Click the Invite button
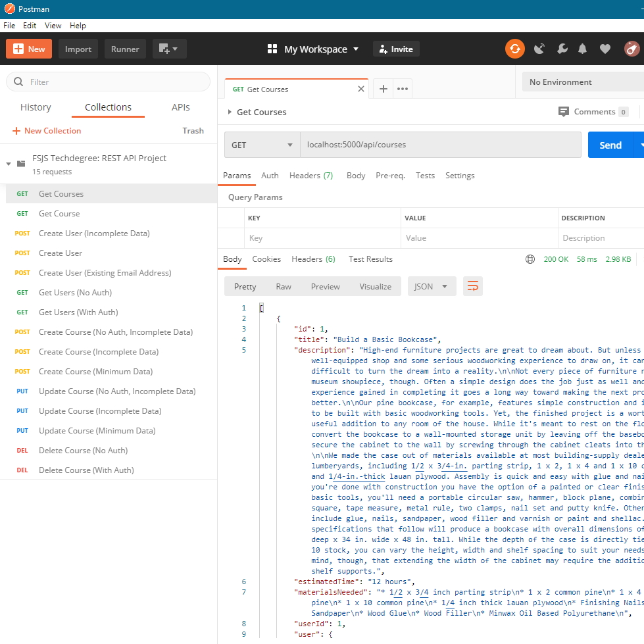The image size is (644, 644). [x=396, y=49]
